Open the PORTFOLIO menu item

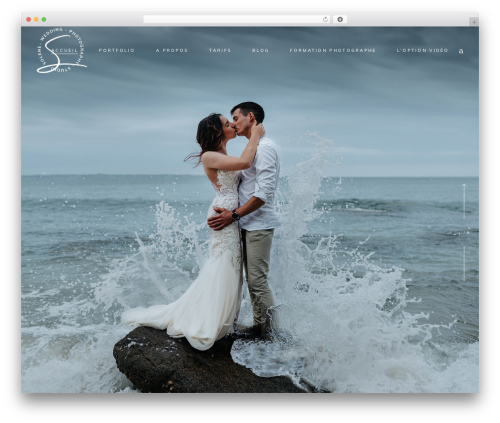pos(116,50)
